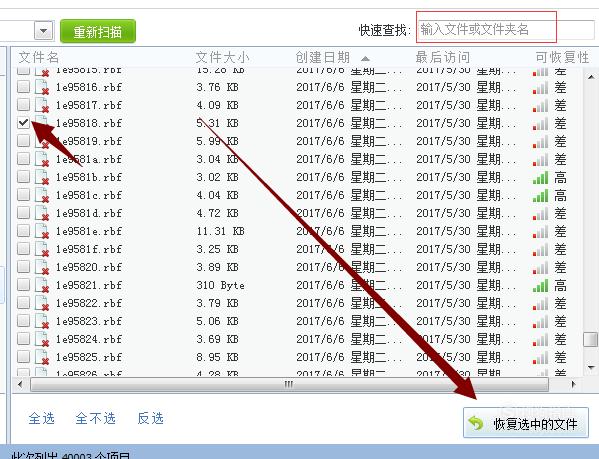Click the poor recoverability bars of 1e95822.rbf
599x459 pixels.
coord(541,304)
